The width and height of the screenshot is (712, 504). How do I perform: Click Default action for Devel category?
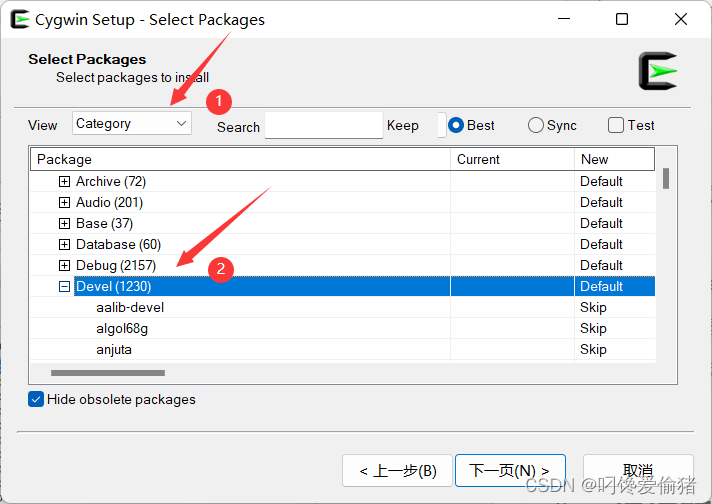pyautogui.click(x=601, y=287)
